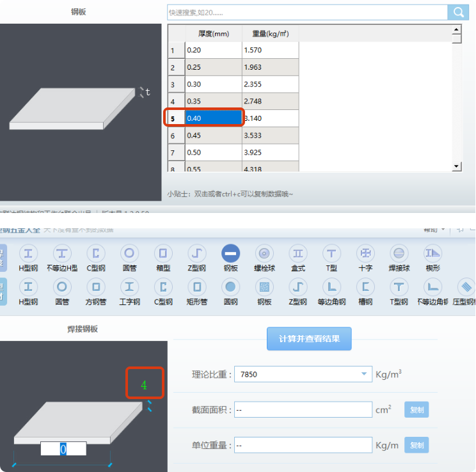Select the thickness cell 0.45
The height and width of the screenshot is (472, 476).
214,136
